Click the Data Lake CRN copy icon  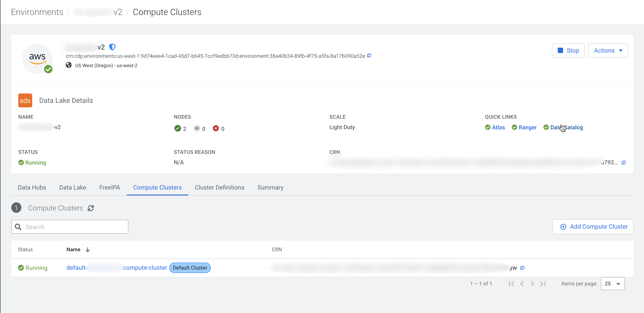(624, 163)
